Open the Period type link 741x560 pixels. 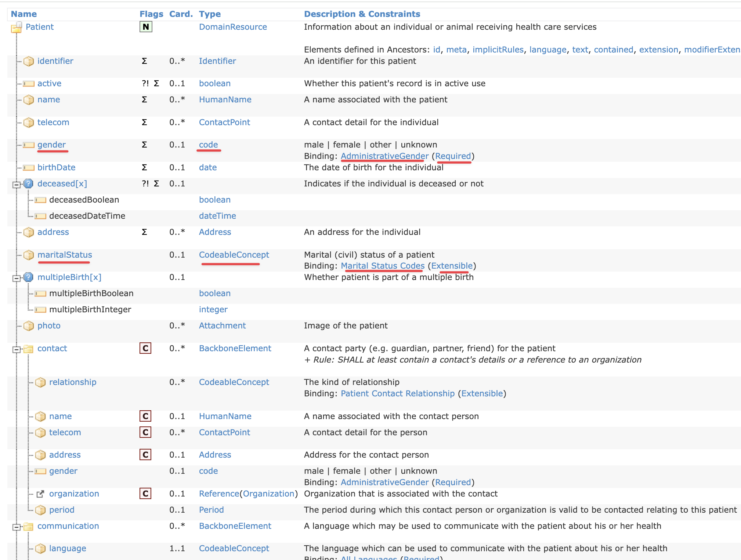click(211, 510)
